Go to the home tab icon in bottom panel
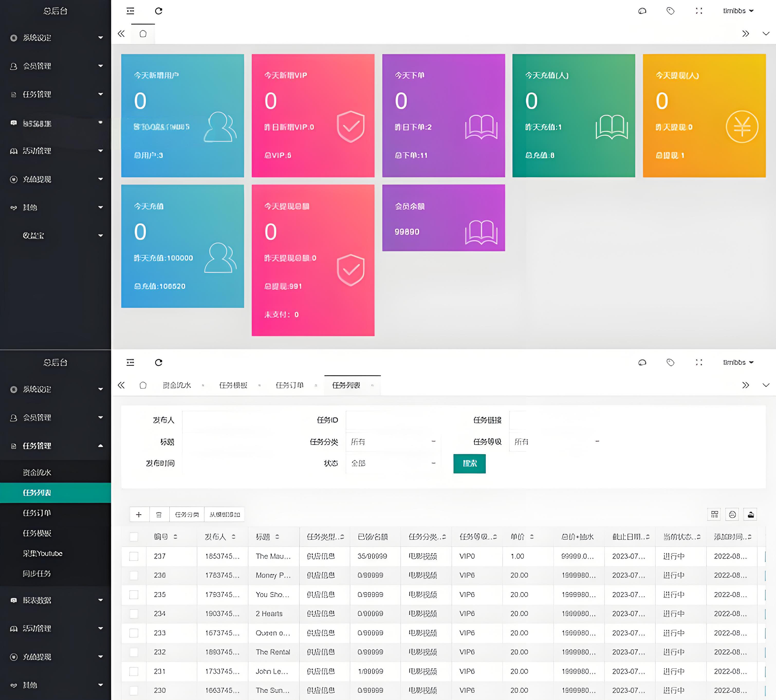Viewport: 776px width, 700px height. 143,385
